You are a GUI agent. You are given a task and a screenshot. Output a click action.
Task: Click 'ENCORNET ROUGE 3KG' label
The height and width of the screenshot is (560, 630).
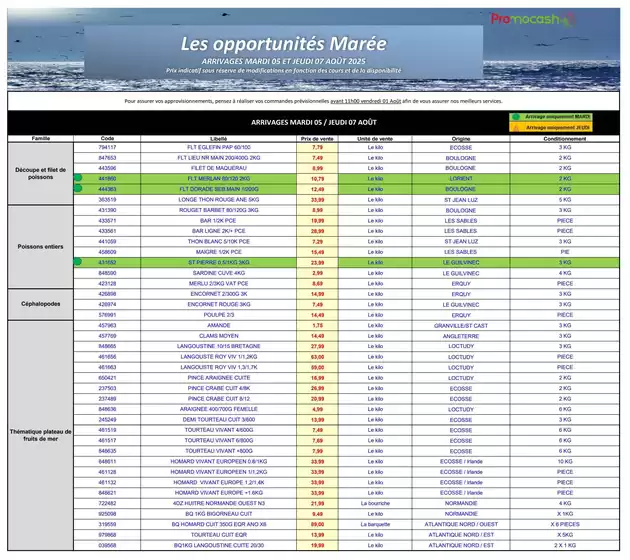[x=219, y=305]
